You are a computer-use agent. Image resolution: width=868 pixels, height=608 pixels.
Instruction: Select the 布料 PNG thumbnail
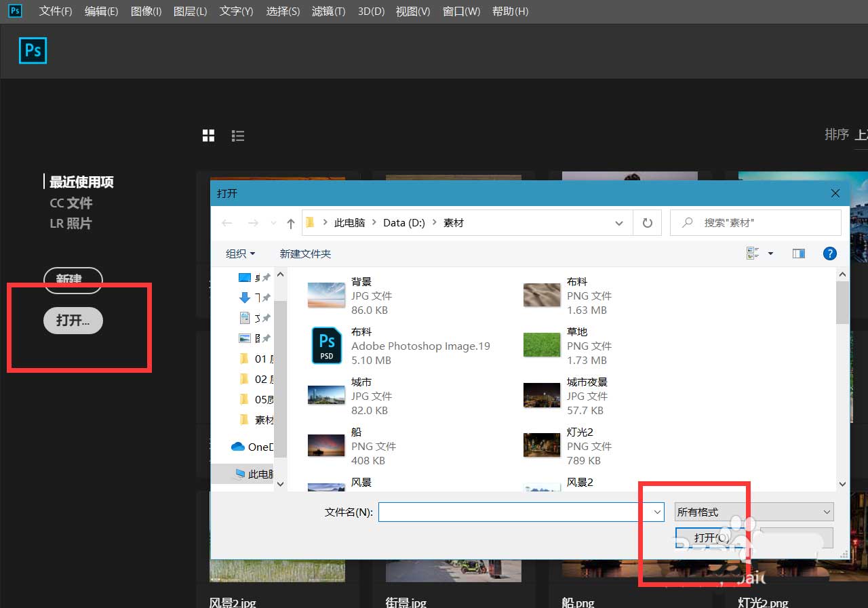[542, 296]
